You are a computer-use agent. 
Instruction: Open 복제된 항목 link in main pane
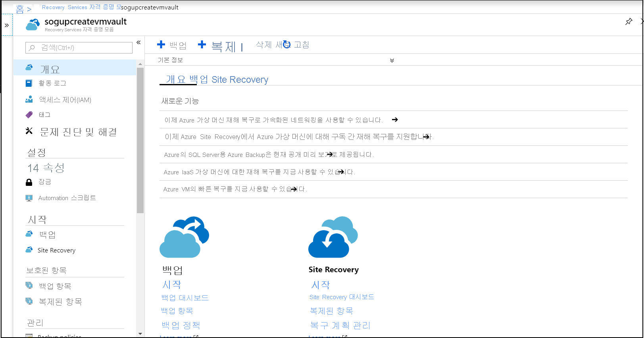(332, 311)
